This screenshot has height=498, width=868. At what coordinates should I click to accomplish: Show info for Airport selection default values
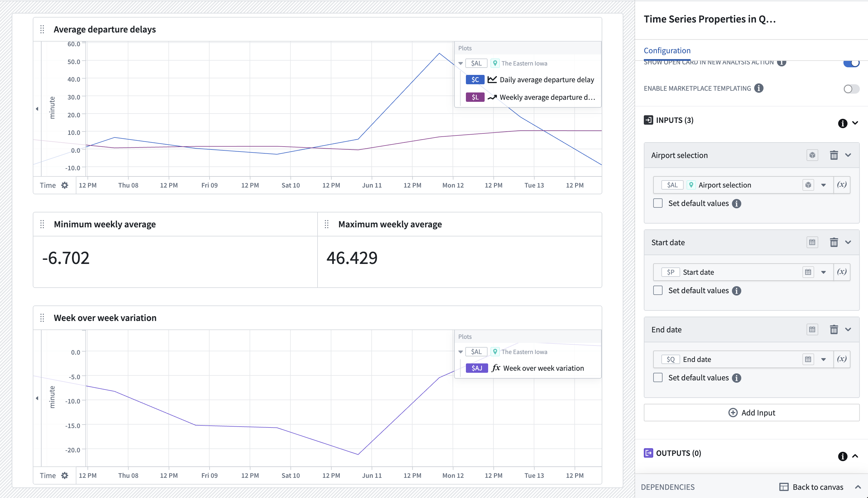[x=737, y=204]
